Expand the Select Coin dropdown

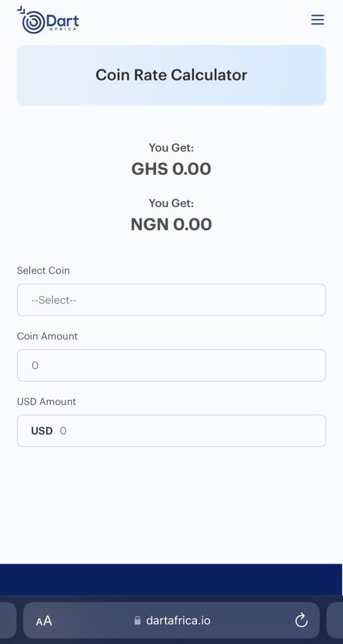tap(171, 300)
